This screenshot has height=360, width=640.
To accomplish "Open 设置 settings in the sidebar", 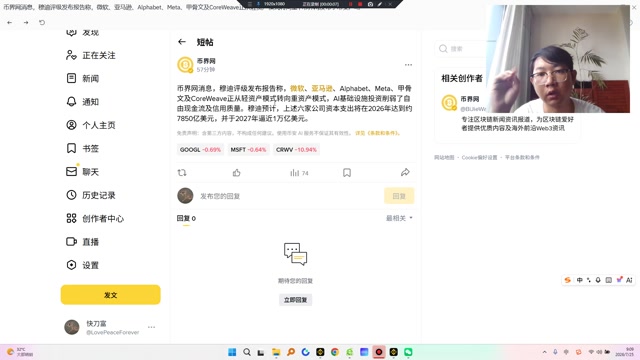I will pyautogui.click(x=82, y=265).
